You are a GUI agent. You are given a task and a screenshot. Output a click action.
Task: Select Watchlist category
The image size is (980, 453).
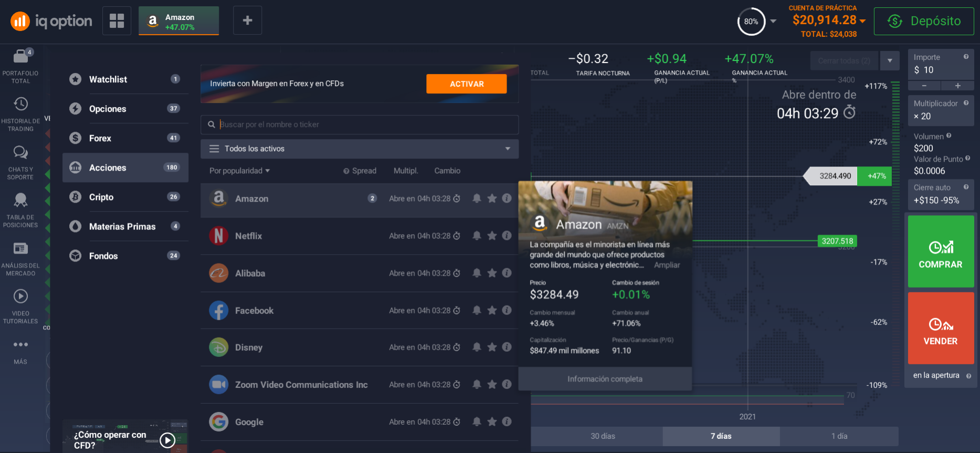pyautogui.click(x=125, y=79)
